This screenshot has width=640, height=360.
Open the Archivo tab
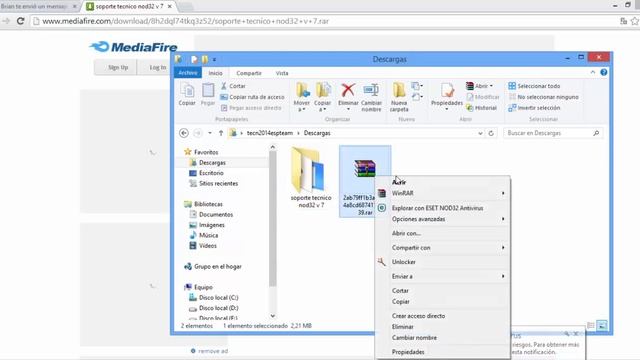click(x=188, y=73)
